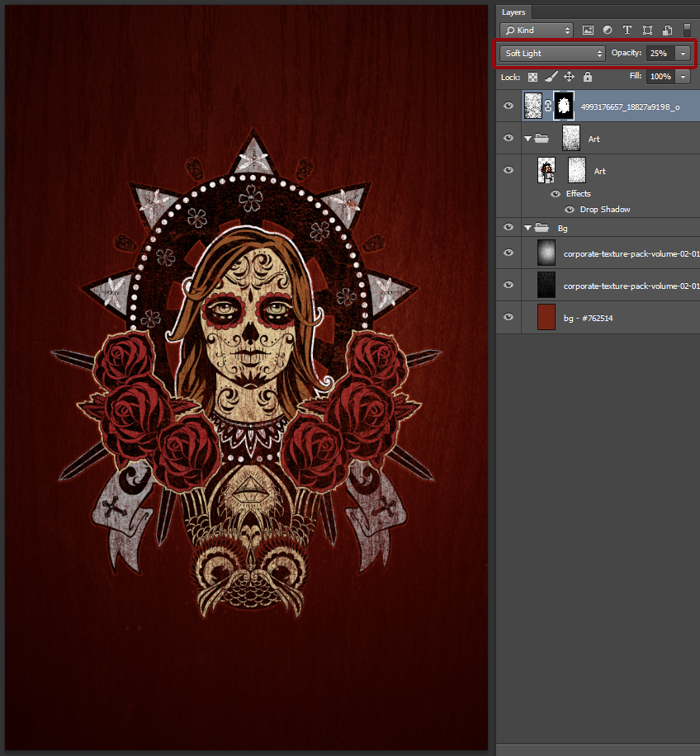The image size is (700, 756).
Task: Click the Opacity 25% value field
Action: (x=660, y=54)
